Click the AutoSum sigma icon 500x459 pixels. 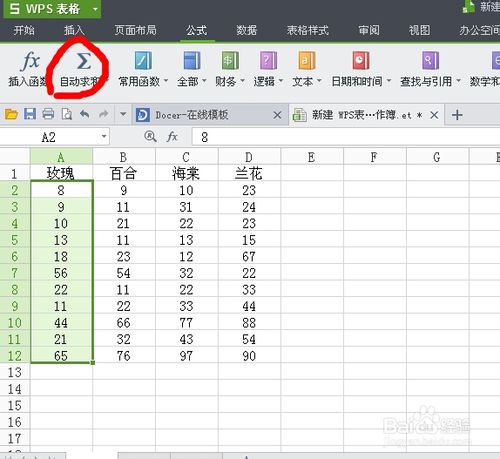tap(83, 61)
